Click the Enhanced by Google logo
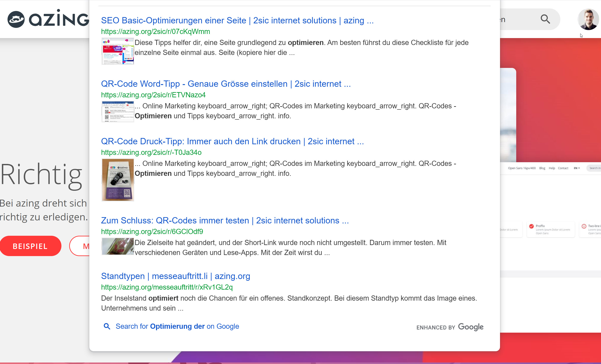 (x=450, y=327)
